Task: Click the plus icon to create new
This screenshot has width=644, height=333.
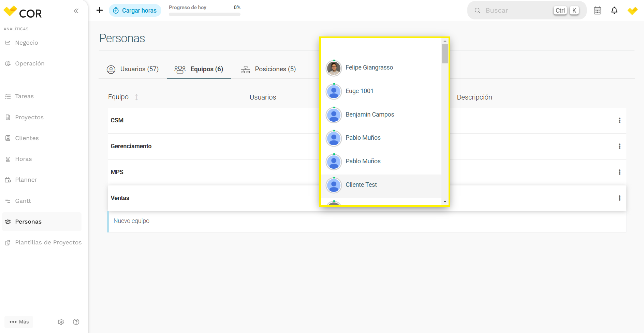Action: click(100, 10)
